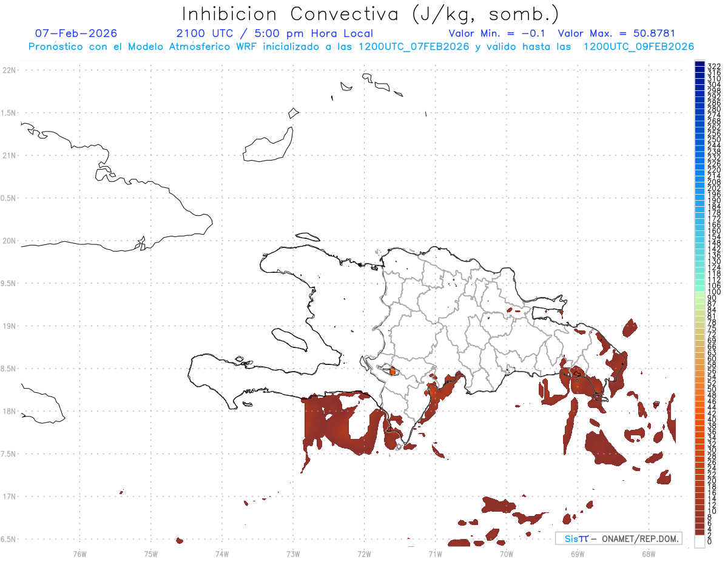This screenshot has height=562, width=728.
Task: Click the '69W' longitude label
Action: coord(577,553)
